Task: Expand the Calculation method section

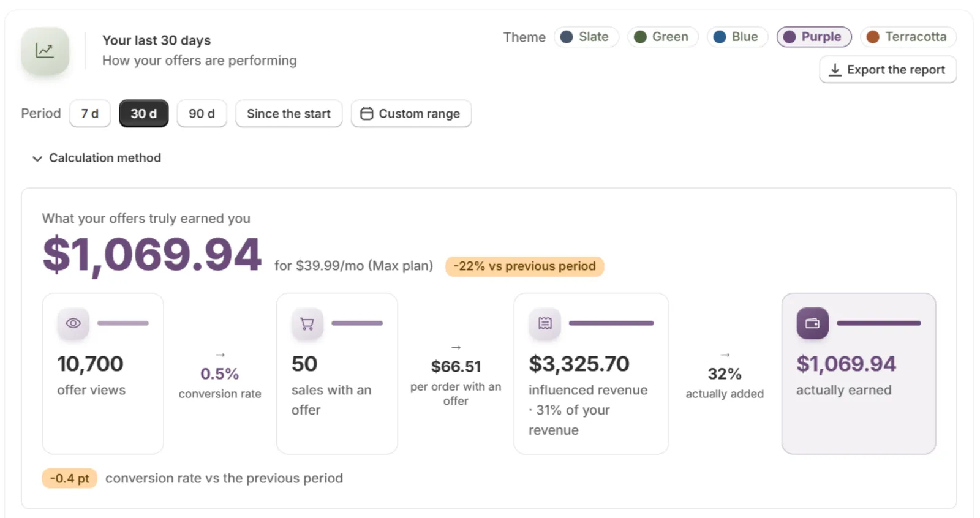Action: 97,158
